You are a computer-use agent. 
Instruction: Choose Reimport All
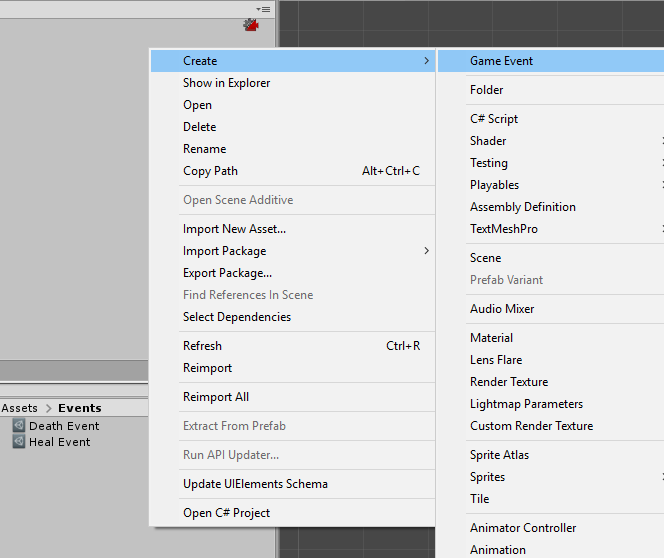tap(293, 397)
